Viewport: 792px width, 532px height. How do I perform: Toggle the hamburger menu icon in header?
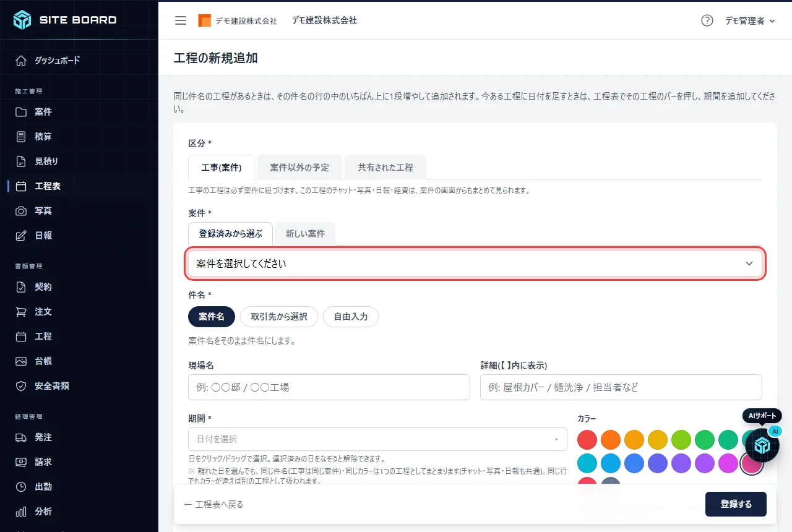[x=181, y=20]
